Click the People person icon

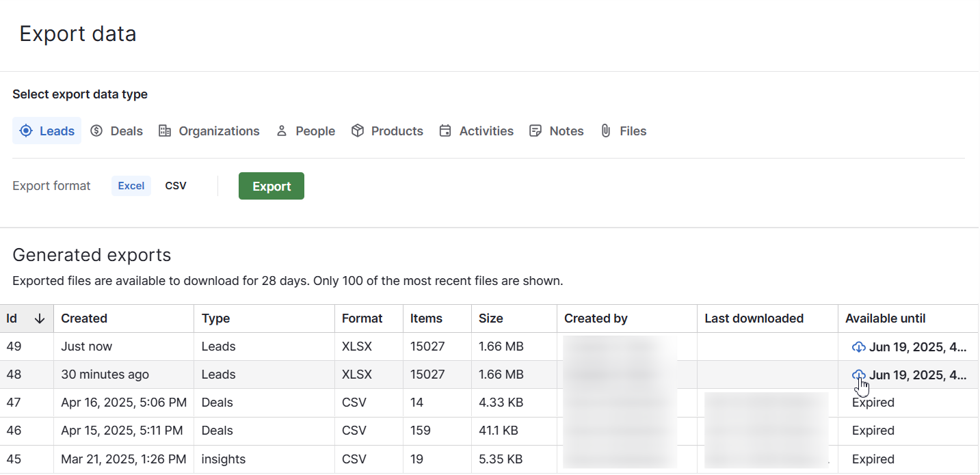(281, 131)
